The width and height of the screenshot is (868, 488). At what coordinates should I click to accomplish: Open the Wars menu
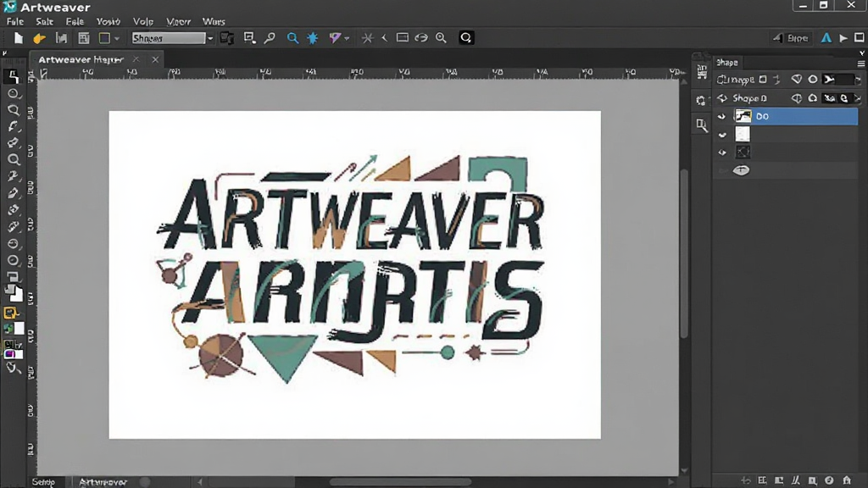[214, 21]
